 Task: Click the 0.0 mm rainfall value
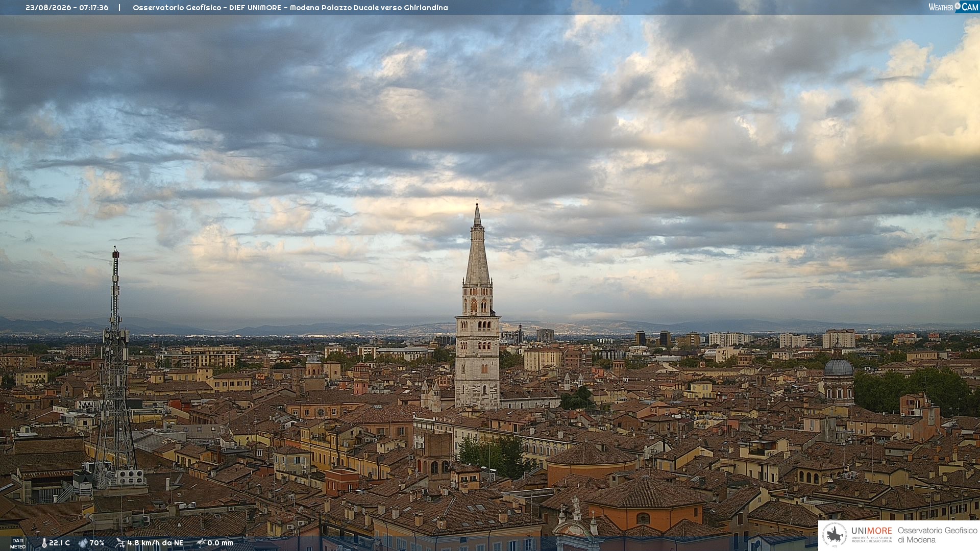(220, 543)
